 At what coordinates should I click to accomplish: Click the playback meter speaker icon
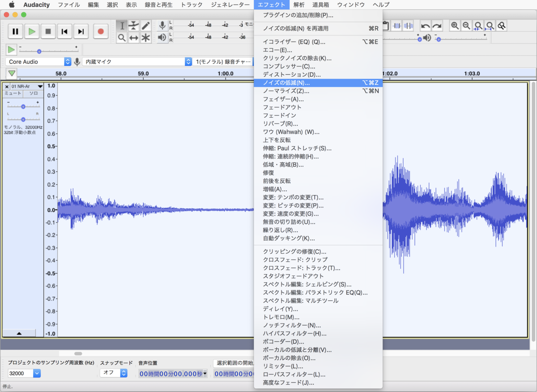click(162, 37)
